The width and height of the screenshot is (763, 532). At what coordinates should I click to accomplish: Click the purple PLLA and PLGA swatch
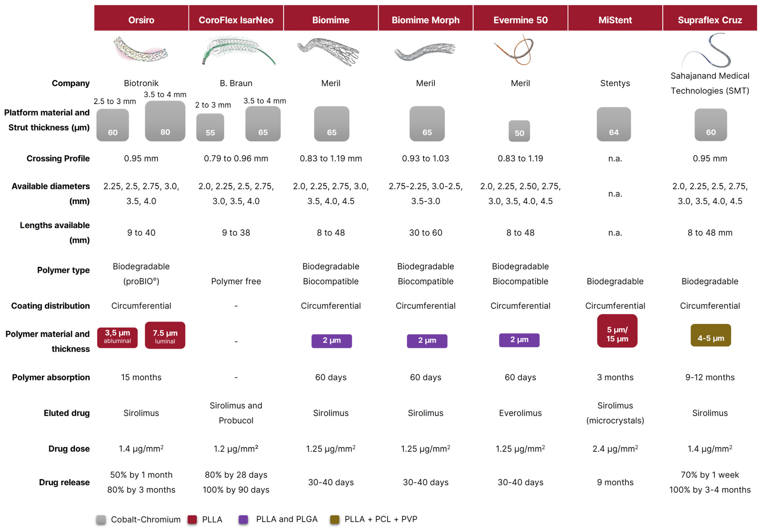[x=243, y=519]
